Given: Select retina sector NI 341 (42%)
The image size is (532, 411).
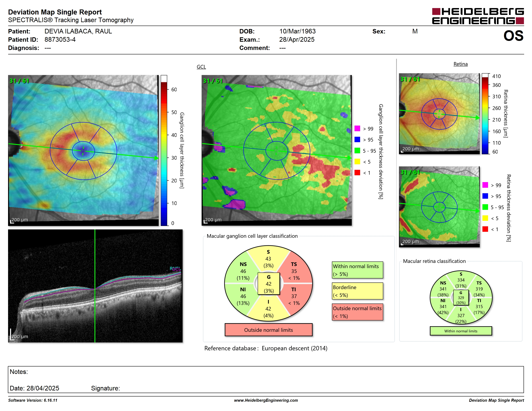Looking at the screenshot, I should (443, 307).
